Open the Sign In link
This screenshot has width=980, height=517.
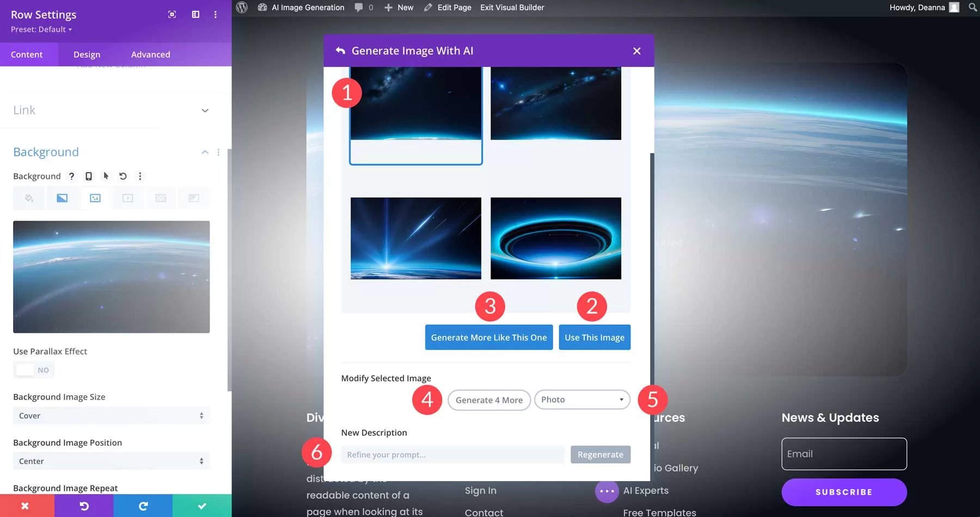point(481,490)
